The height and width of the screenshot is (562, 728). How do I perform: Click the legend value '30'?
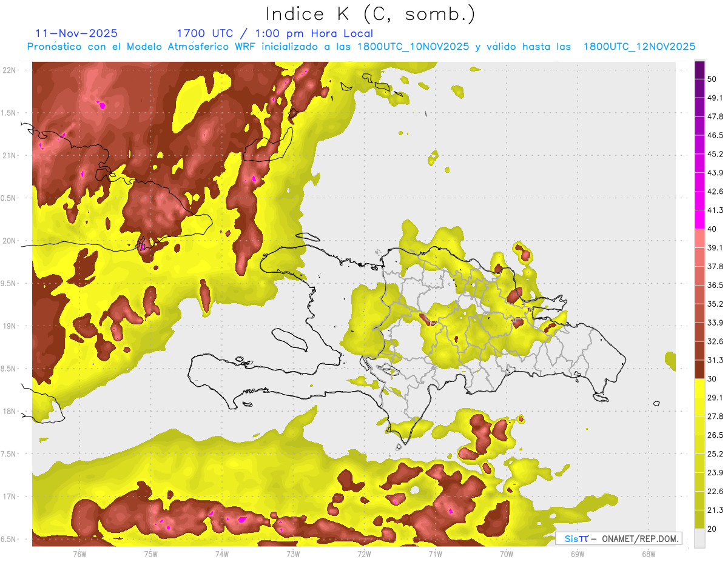point(712,379)
